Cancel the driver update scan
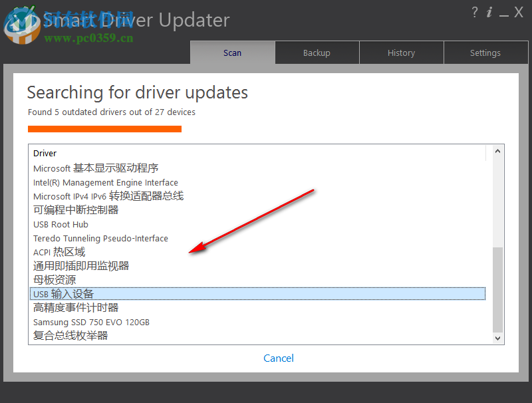The image size is (532, 403). pyautogui.click(x=279, y=358)
